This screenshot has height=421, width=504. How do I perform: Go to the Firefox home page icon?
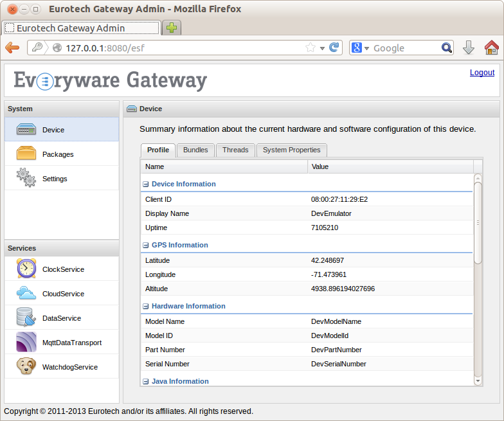coord(491,48)
